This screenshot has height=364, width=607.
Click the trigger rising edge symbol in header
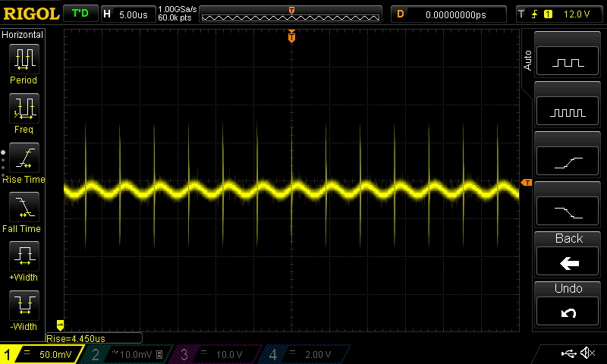[535, 14]
